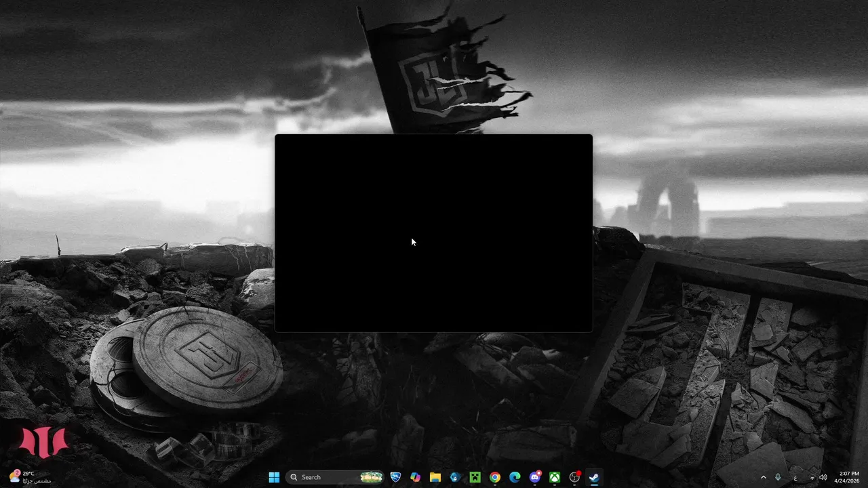
Task: Open Discord from the taskbar
Action: pyautogui.click(x=535, y=477)
